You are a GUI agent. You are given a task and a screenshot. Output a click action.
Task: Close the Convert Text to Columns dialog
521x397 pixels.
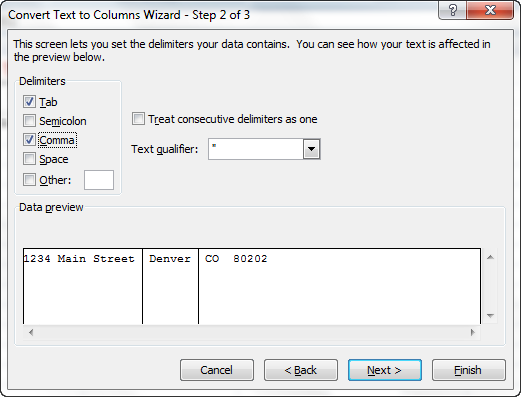[490, 10]
